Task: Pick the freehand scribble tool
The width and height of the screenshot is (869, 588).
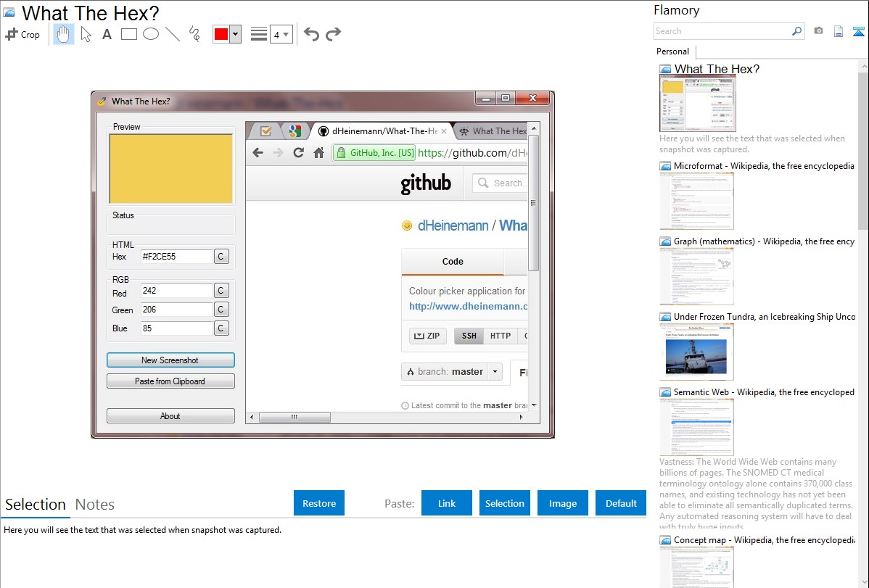Action: point(194,34)
